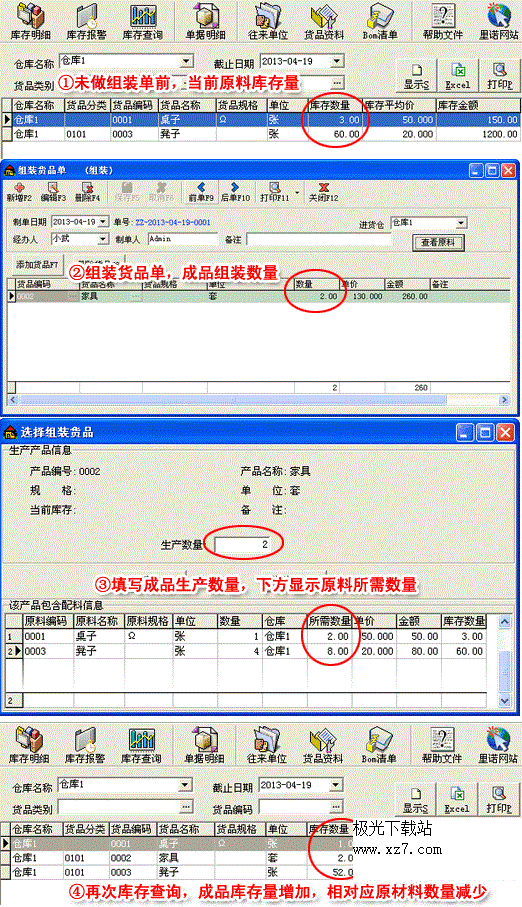Open 里诺网站 in the top toolbar
The height and width of the screenshot is (907, 522).
[498, 21]
